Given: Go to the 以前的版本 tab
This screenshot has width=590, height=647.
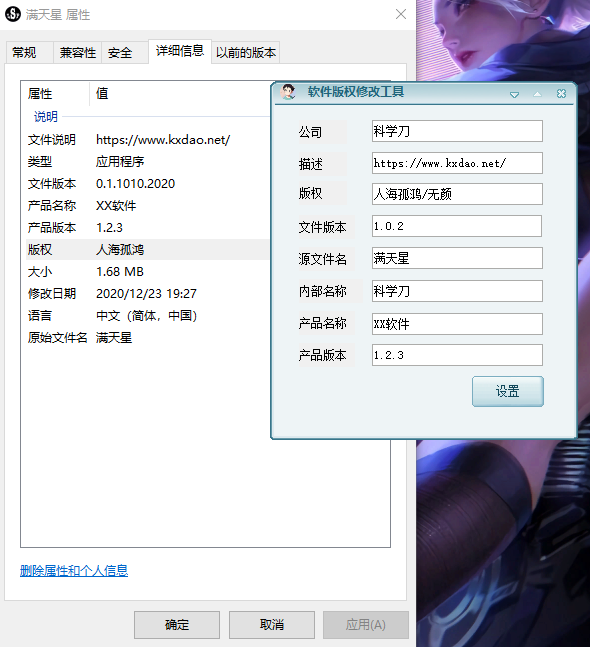Looking at the screenshot, I should (x=246, y=52).
